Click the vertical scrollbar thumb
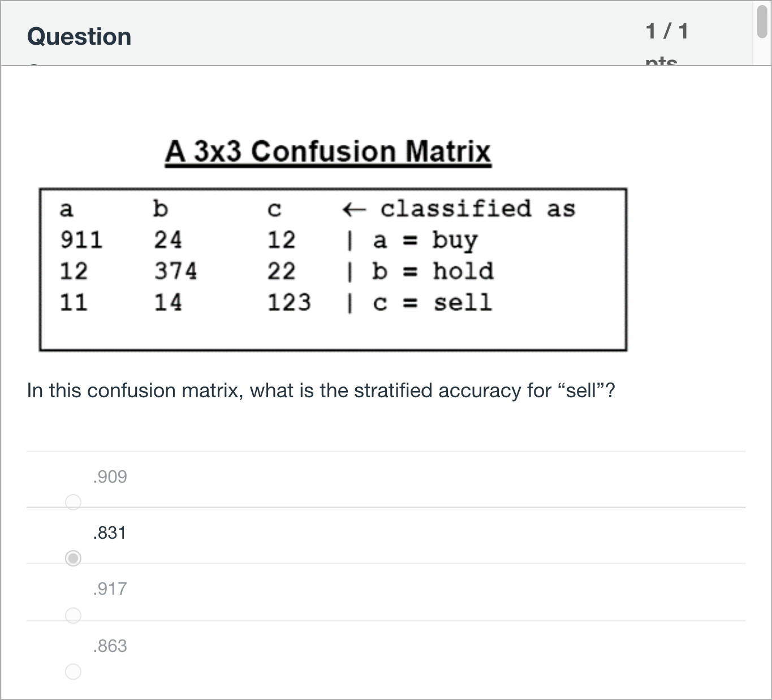 [762, 20]
